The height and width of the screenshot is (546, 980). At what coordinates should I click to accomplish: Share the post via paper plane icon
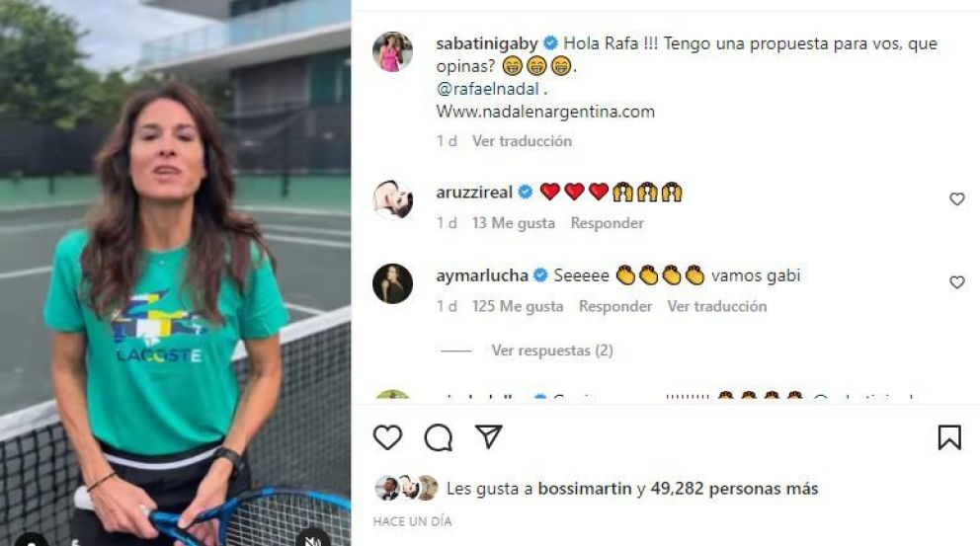coord(489,436)
